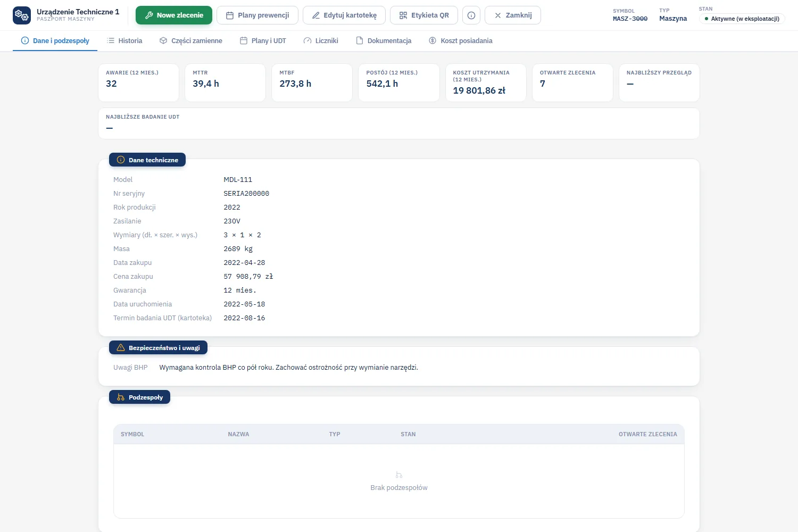Screen dimensions: 798x532
Task: Click the Koszt utrzymania 19 801,86 zł card
Action: [x=486, y=82]
